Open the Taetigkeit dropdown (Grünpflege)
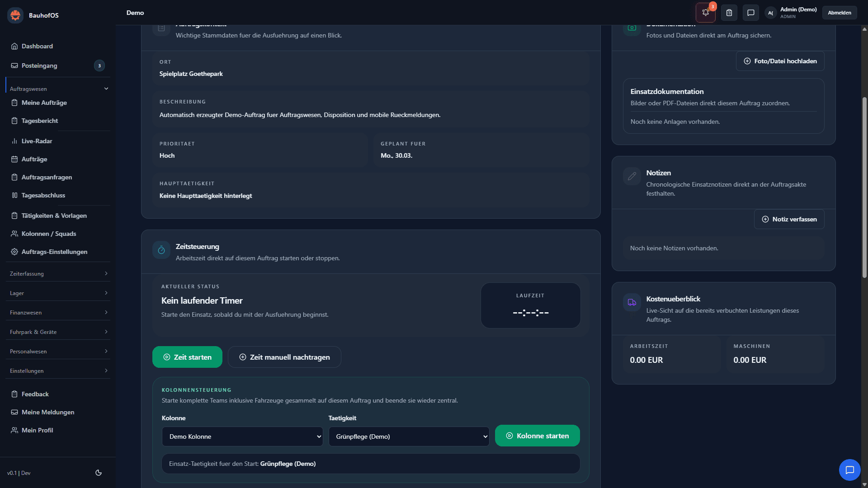Screen dimensions: 868x488 (x=409, y=436)
